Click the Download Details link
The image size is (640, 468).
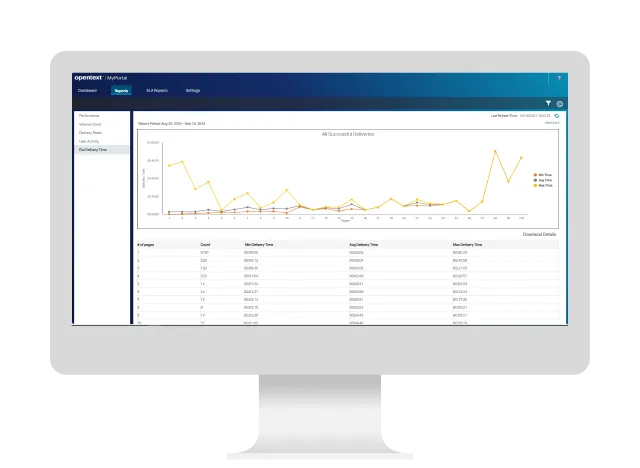[x=539, y=234]
